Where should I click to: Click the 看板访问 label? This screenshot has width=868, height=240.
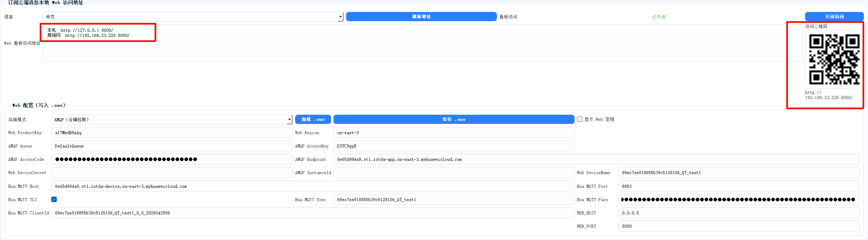[x=508, y=17]
